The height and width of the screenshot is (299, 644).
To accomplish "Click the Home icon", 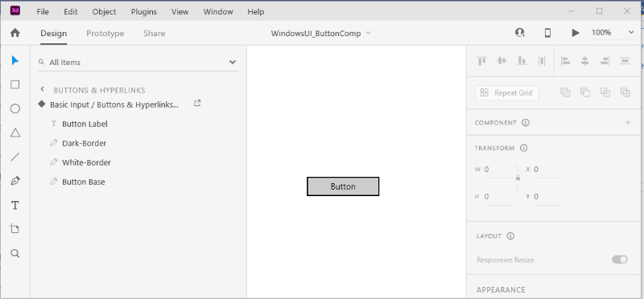I will [x=14, y=33].
